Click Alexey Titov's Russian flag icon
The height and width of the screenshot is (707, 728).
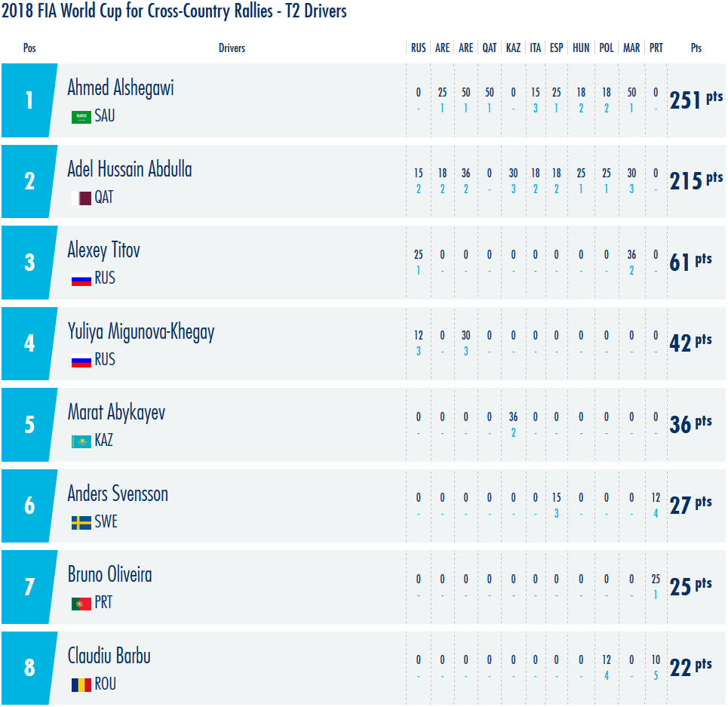point(81,279)
